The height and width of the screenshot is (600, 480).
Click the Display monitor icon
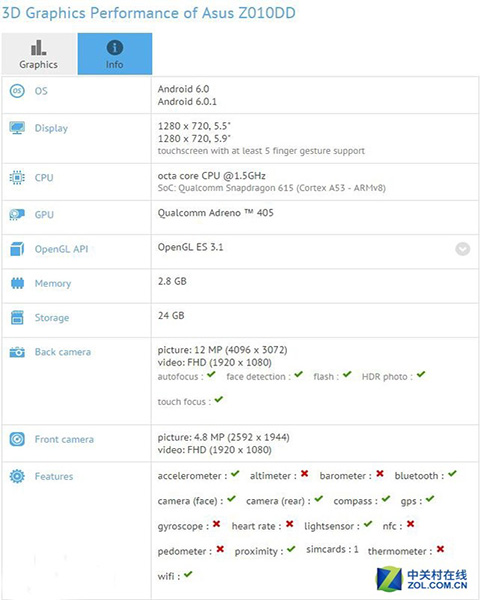click(17, 128)
